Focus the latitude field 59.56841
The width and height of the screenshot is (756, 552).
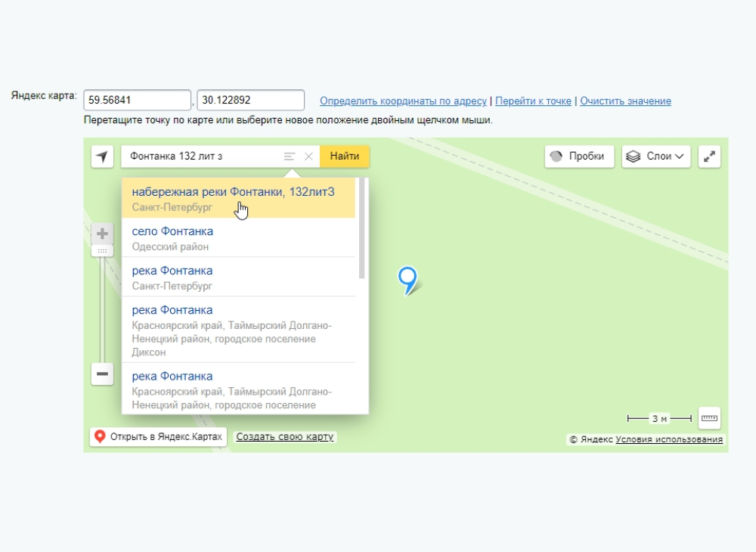coord(137,100)
